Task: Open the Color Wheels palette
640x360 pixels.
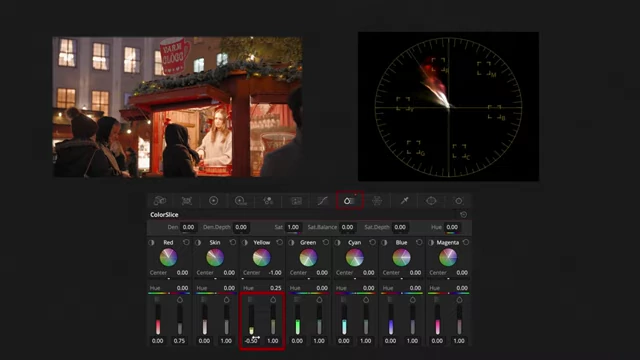Action: pyautogui.click(x=213, y=200)
